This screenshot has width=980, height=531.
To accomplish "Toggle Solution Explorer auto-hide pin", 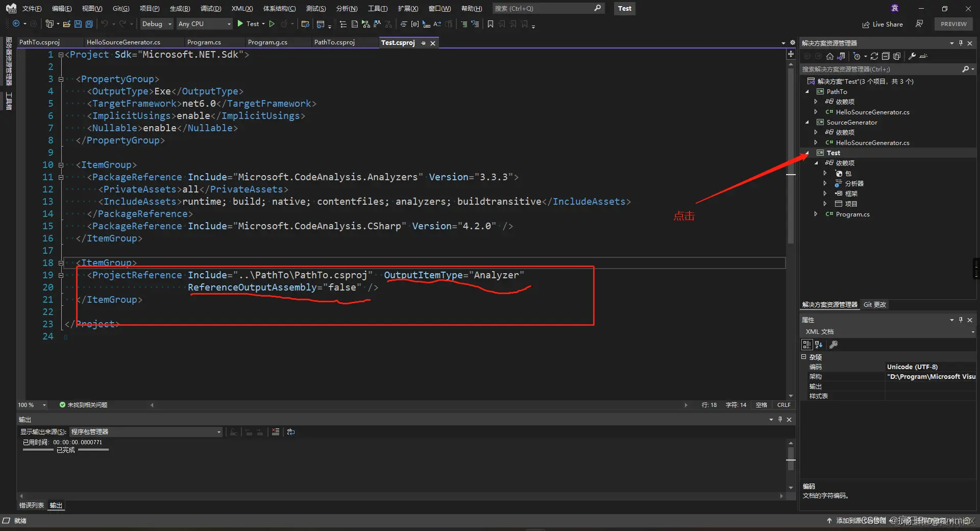I will click(961, 43).
